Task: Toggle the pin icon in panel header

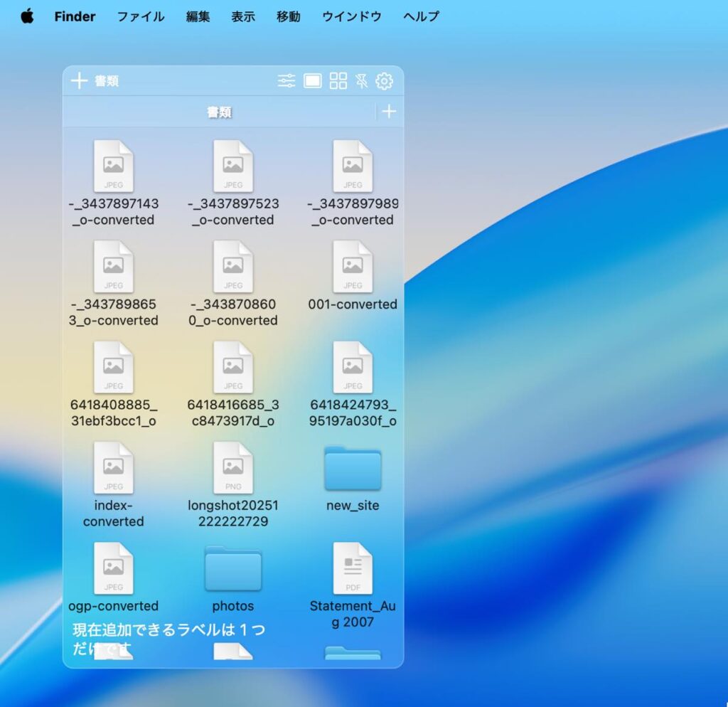Action: (362, 81)
